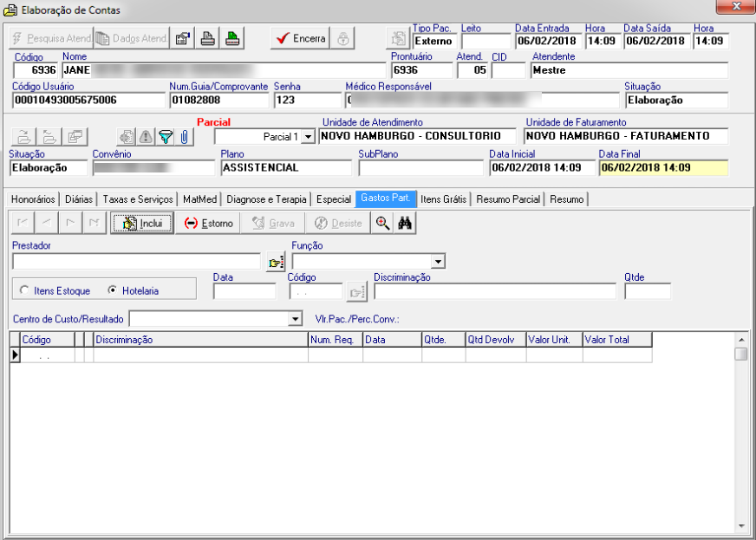Open the Parcial 1 dropdown
Screen dimensions: 756x540
(308, 137)
